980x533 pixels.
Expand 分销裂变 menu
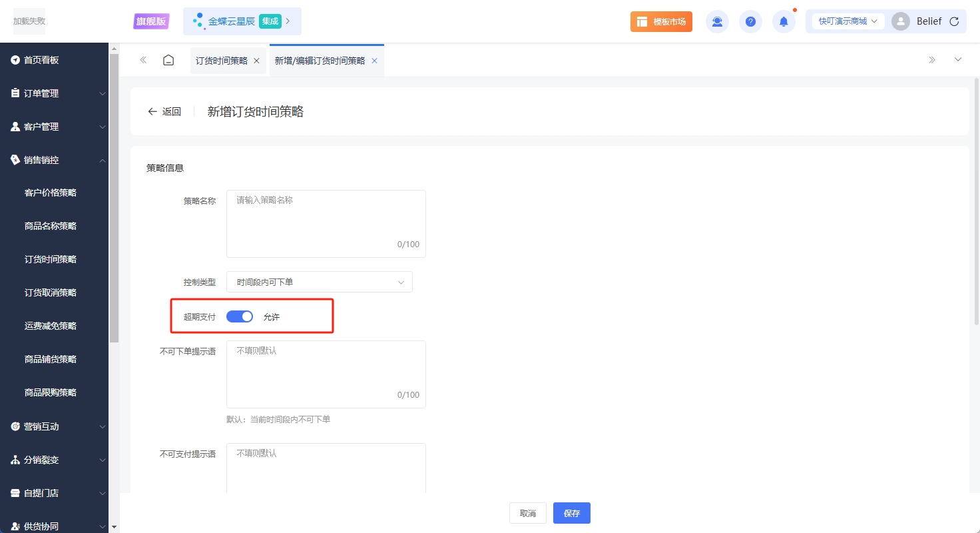pos(102,460)
